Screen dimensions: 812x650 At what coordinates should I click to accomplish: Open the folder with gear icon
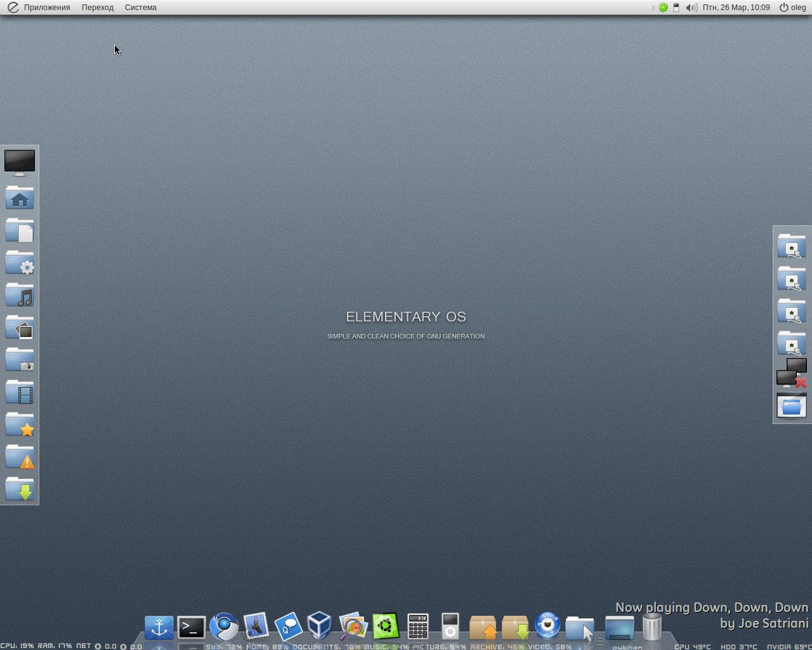[x=20, y=263]
